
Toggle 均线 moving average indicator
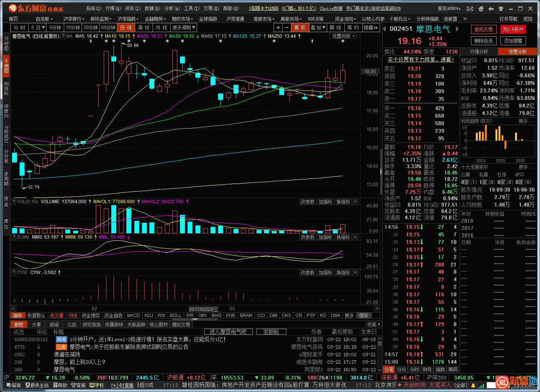[x=72, y=315]
